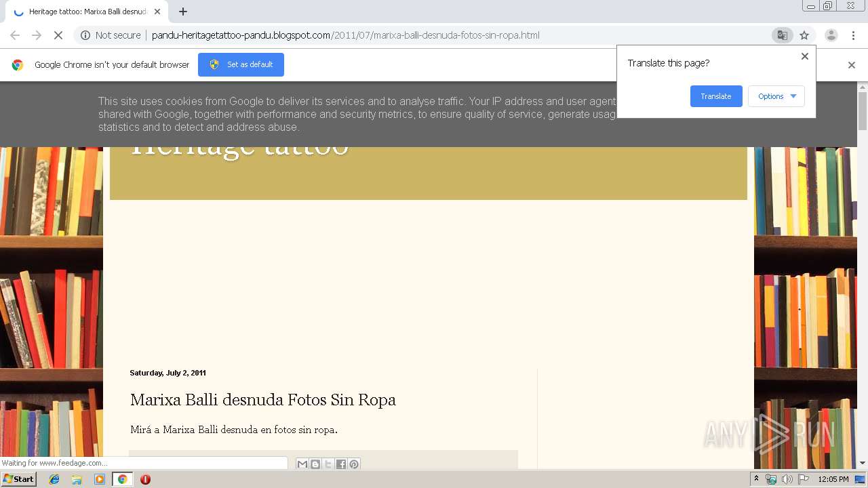The height and width of the screenshot is (488, 868).
Task: Set Chrome as default browser
Action: [241, 64]
